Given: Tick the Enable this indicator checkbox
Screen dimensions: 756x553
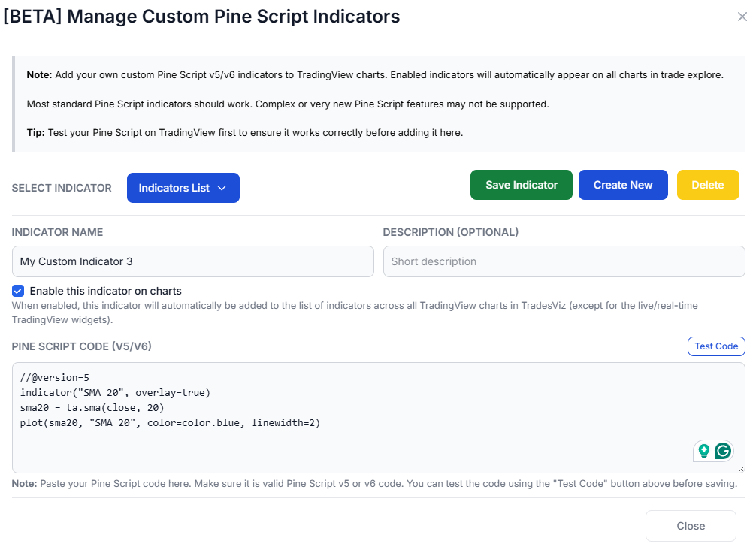Looking at the screenshot, I should click(18, 291).
